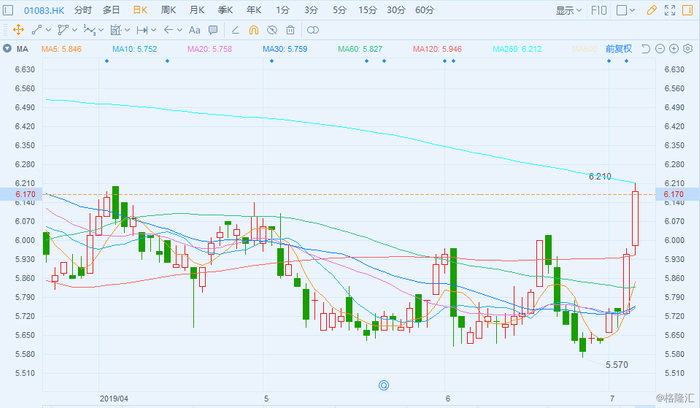Select the 周K weekly candlestick tab
Viewport: 700px width, 408px height.
pos(168,10)
